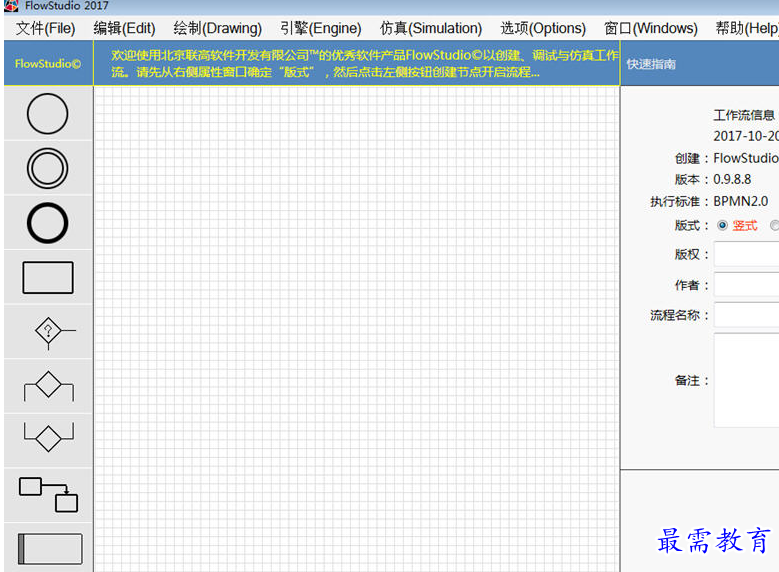This screenshot has width=779, height=572.
Task: Open the 选项(Options) menu
Action: (543, 28)
